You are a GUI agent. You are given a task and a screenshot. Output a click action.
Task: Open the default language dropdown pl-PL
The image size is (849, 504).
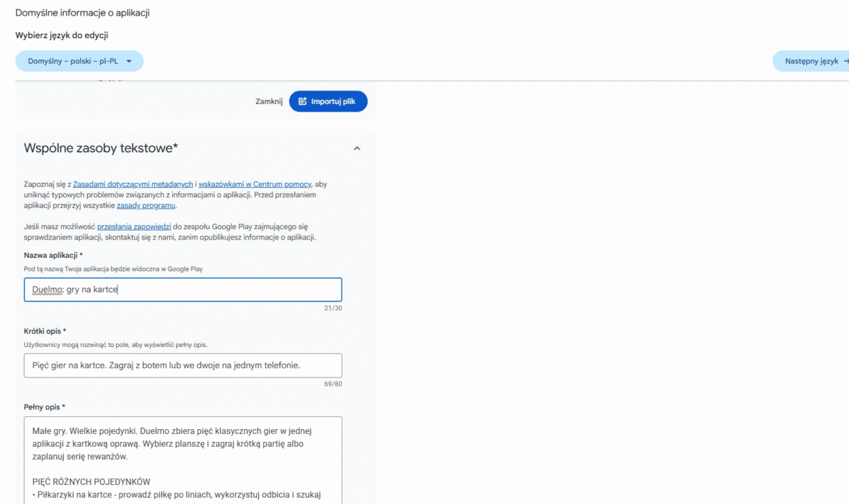click(79, 61)
